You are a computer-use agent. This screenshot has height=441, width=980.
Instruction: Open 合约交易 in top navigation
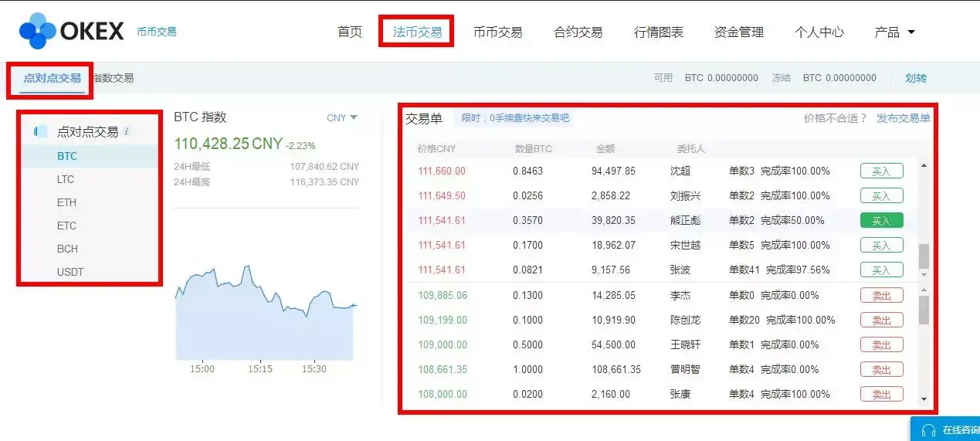578,32
